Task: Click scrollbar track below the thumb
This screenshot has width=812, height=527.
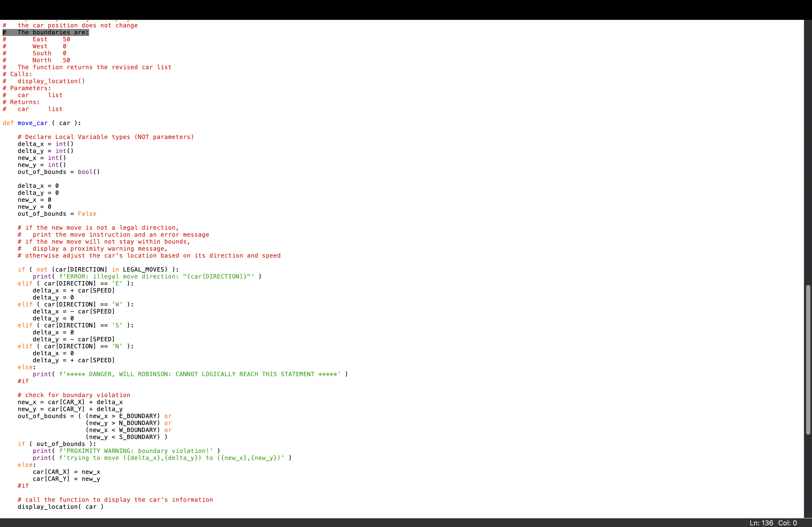Action: click(x=807, y=477)
